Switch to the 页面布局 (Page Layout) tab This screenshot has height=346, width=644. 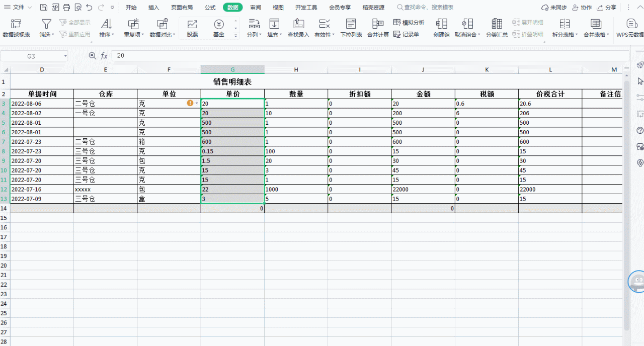pos(182,8)
